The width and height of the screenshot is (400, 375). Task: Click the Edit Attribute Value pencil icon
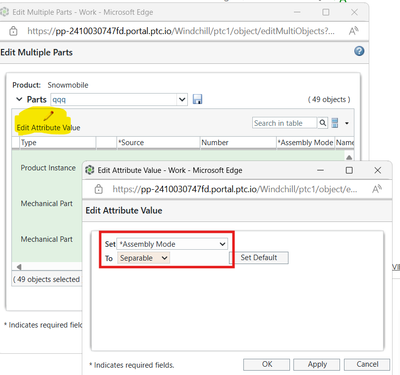click(x=49, y=116)
